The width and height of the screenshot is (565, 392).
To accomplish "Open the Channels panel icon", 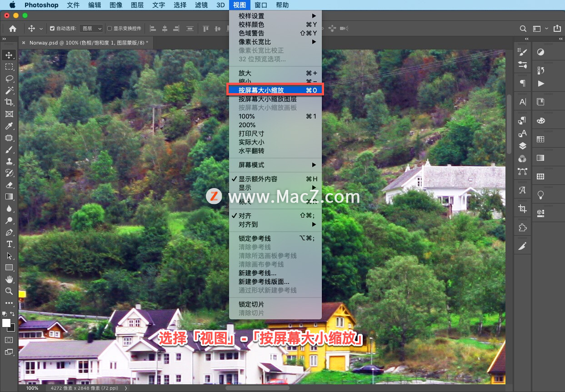I will tap(522, 159).
